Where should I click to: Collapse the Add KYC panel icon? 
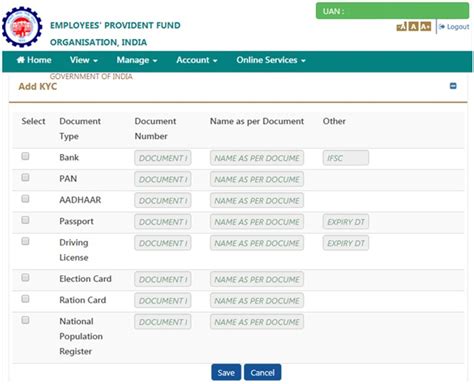tap(453, 86)
